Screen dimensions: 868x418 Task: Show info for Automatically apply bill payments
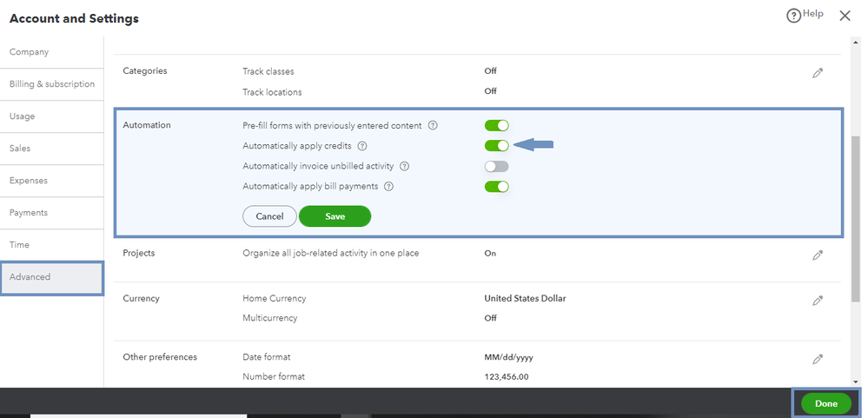(x=388, y=186)
